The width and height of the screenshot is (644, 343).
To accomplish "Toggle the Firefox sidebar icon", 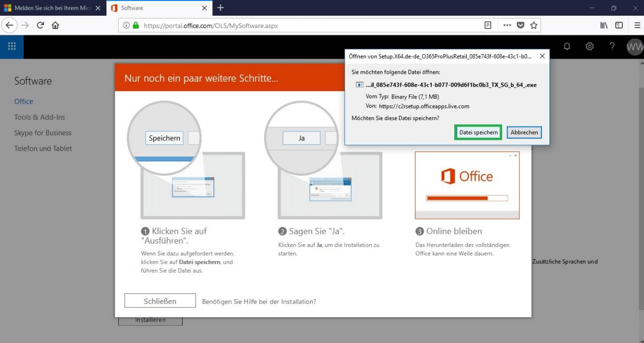I will click(x=619, y=25).
